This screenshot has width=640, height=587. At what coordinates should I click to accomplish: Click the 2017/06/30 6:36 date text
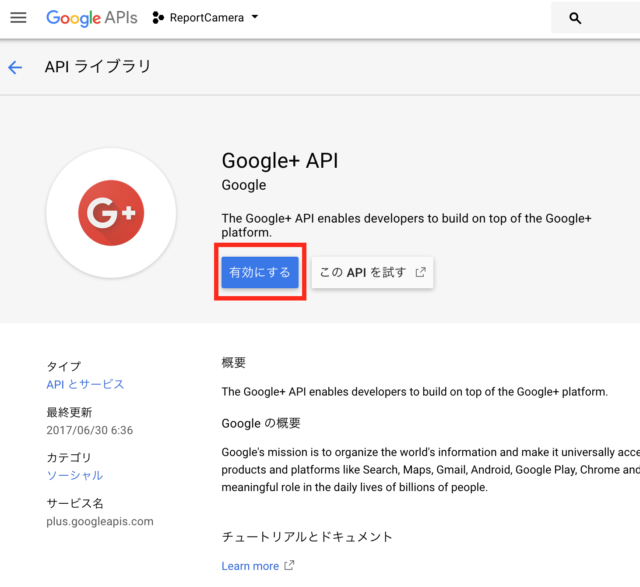90,430
